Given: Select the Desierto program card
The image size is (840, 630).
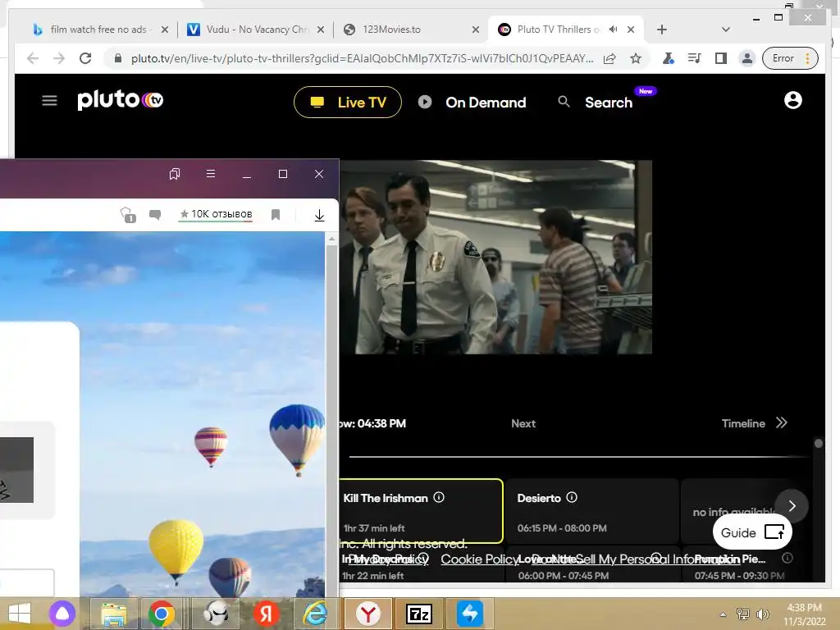Looking at the screenshot, I should [x=592, y=511].
